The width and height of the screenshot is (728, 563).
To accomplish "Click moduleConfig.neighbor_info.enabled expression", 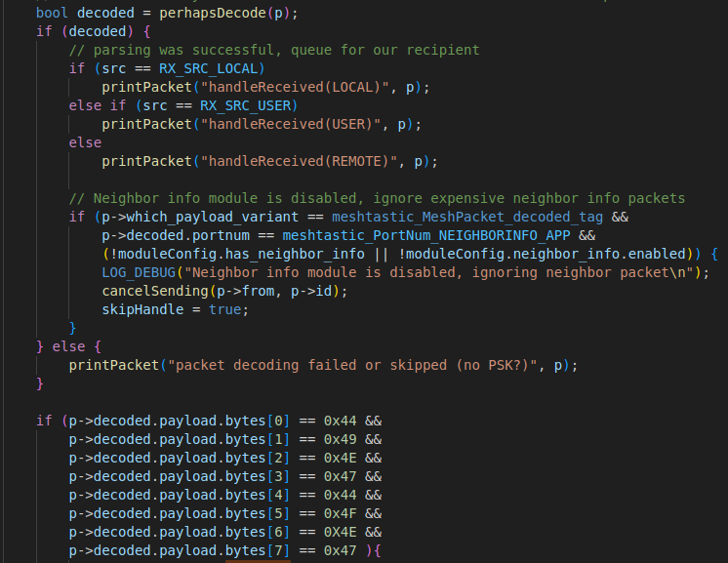I will [546, 255].
